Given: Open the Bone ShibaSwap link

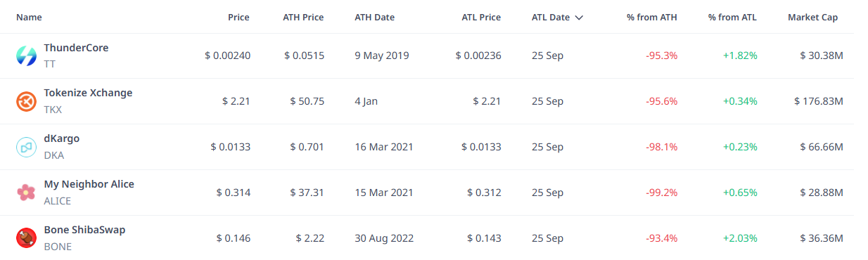Looking at the screenshot, I should click(84, 230).
